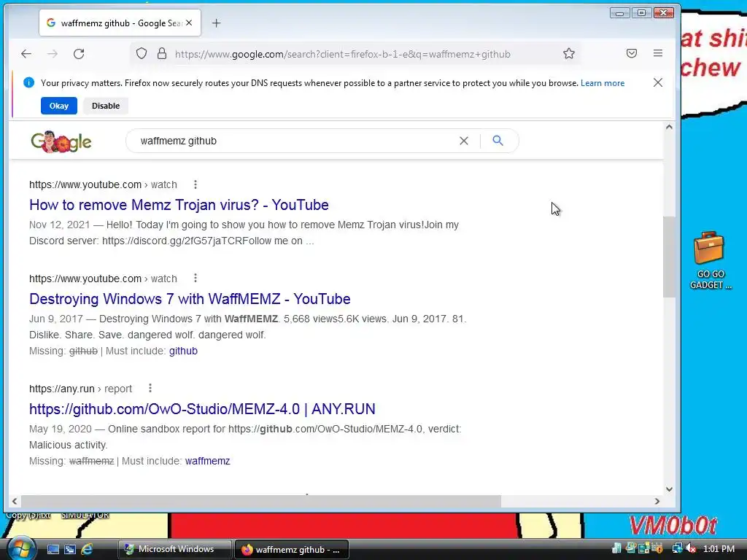Click the youtube.com watch URL of first result
This screenshot has width=747, height=560.
[x=103, y=184]
